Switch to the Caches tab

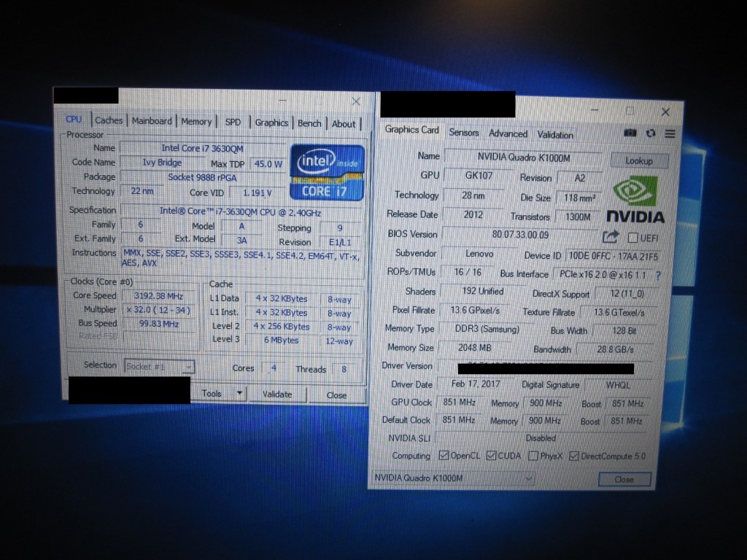109,120
